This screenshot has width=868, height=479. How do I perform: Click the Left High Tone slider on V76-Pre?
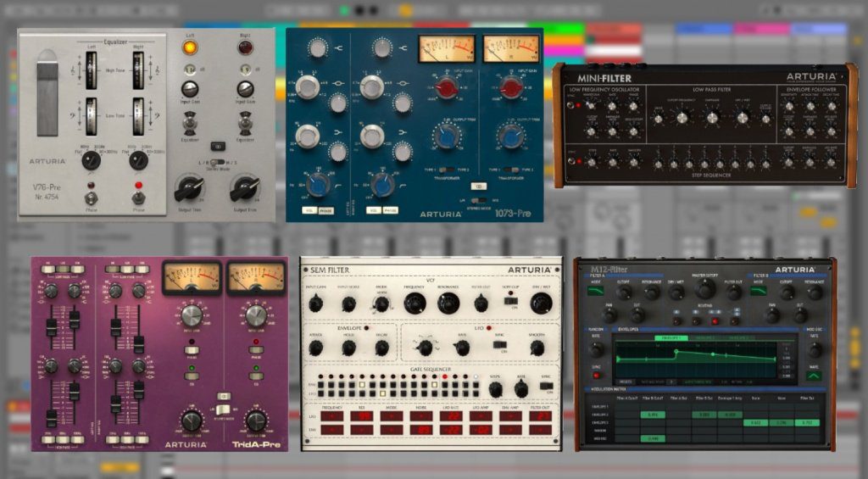coord(92,71)
